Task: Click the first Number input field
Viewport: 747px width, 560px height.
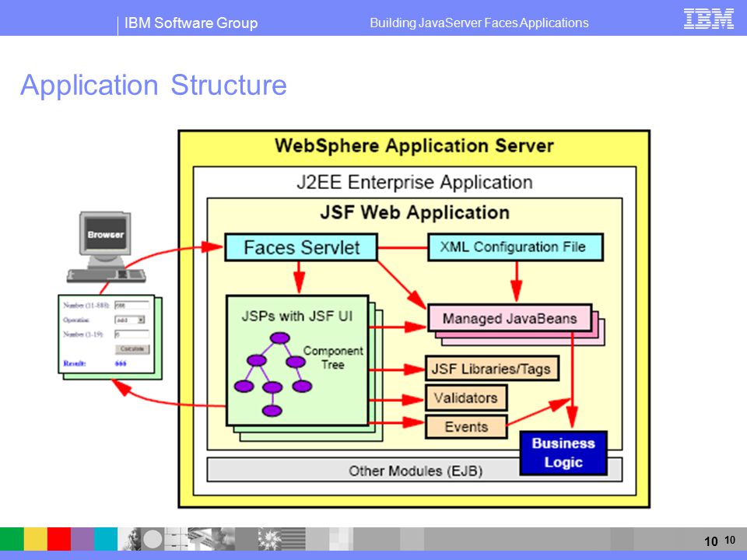Action: pyautogui.click(x=132, y=305)
